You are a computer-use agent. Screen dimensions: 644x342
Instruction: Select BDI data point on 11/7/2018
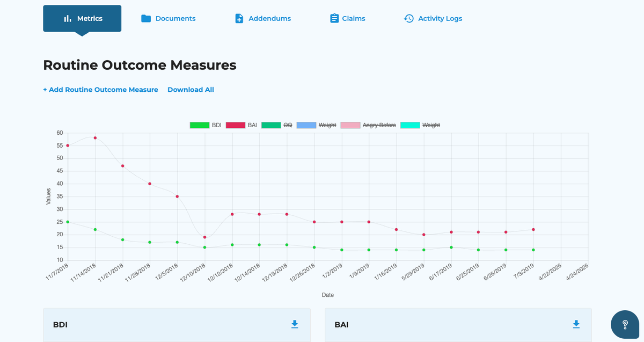pos(68,222)
